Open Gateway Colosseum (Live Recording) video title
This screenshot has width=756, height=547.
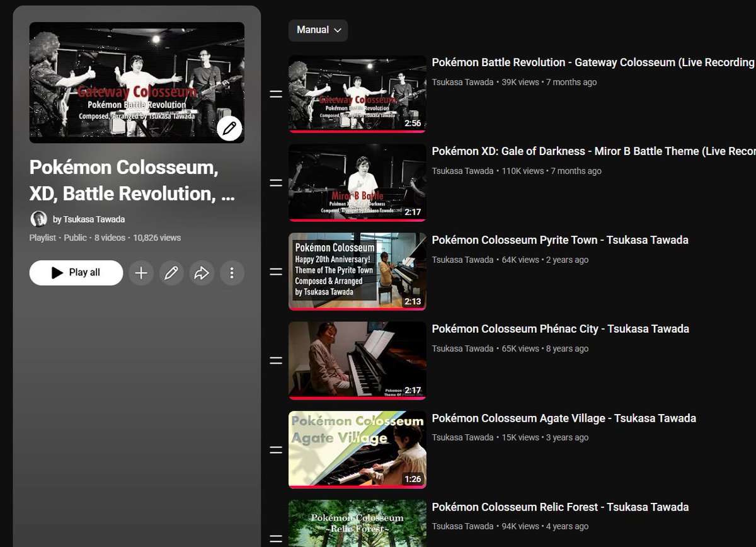pos(593,62)
